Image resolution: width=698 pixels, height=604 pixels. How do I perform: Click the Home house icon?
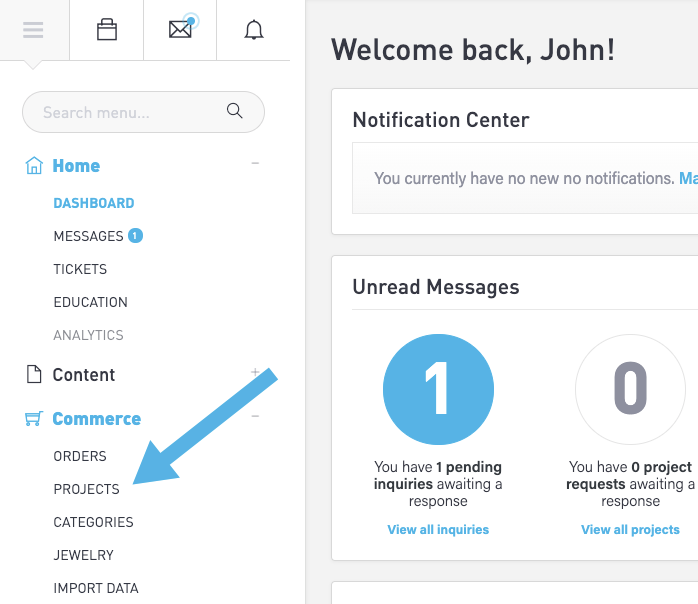[34, 166]
